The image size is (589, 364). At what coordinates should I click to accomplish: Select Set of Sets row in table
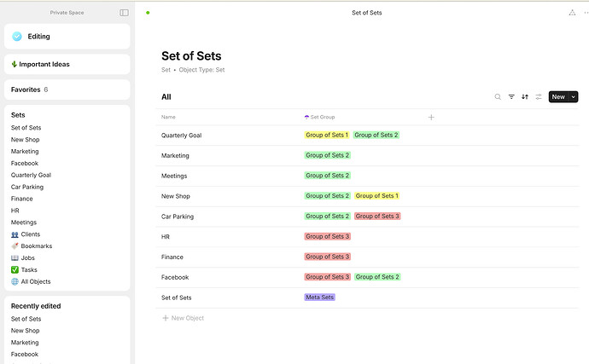(x=176, y=298)
